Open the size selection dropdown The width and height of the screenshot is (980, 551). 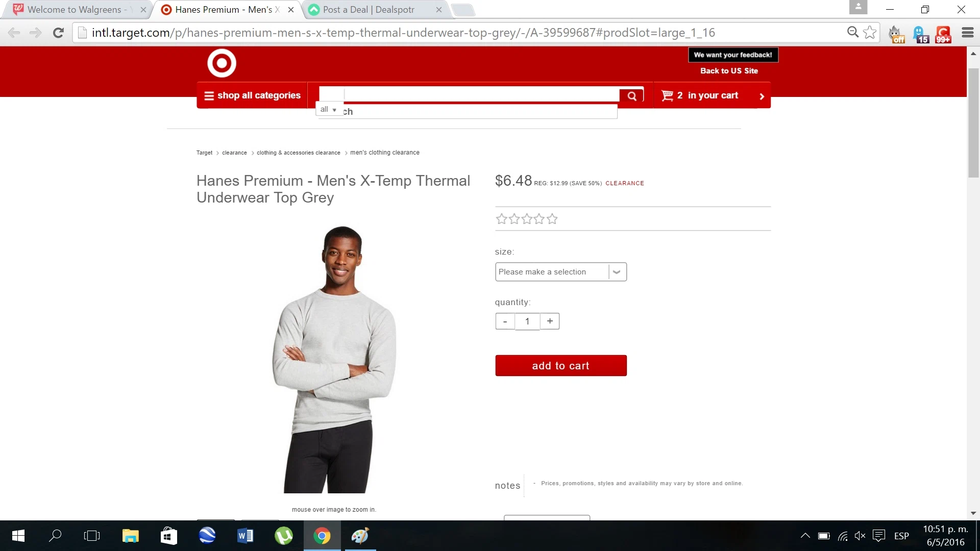pos(561,272)
